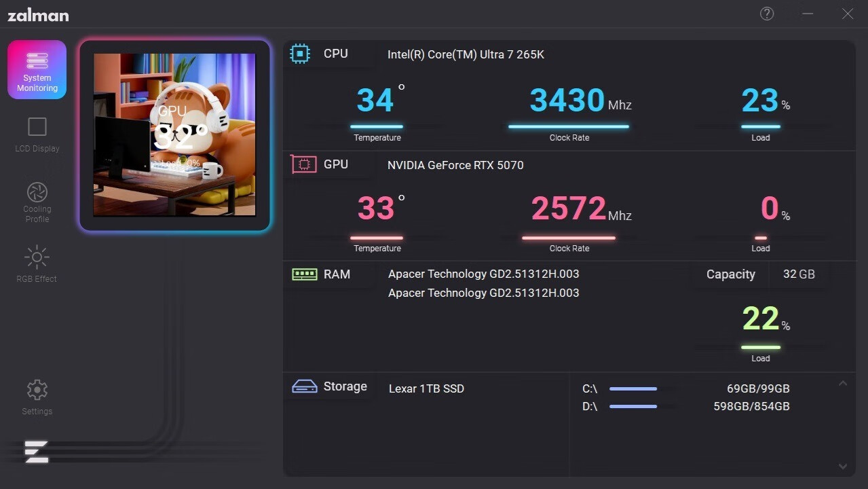Open the System Monitoring tab
This screenshot has height=489, width=868.
37,70
